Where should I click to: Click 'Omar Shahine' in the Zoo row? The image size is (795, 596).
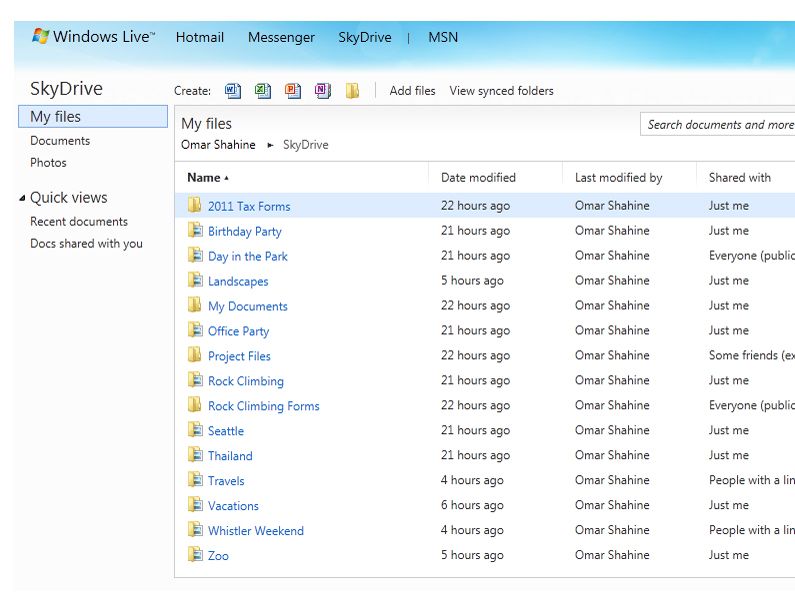(x=612, y=555)
